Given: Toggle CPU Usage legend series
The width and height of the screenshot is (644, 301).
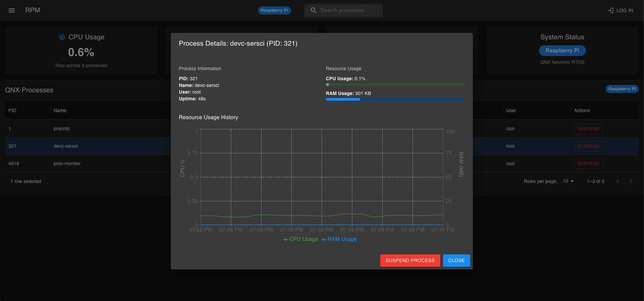Looking at the screenshot, I should (300, 239).
